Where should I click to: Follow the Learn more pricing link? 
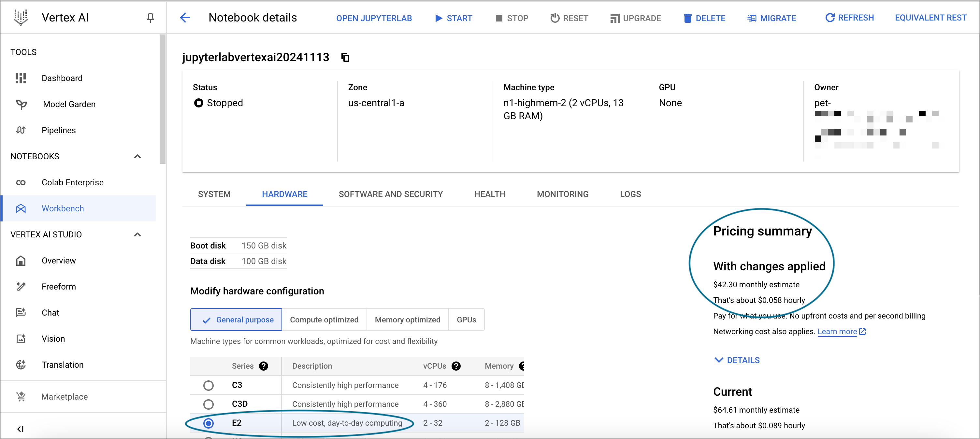click(x=842, y=331)
